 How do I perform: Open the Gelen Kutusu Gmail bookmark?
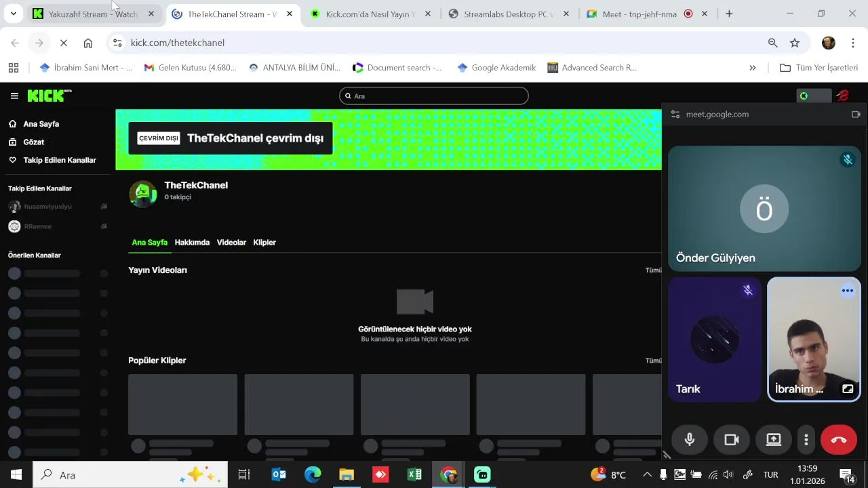(x=191, y=68)
